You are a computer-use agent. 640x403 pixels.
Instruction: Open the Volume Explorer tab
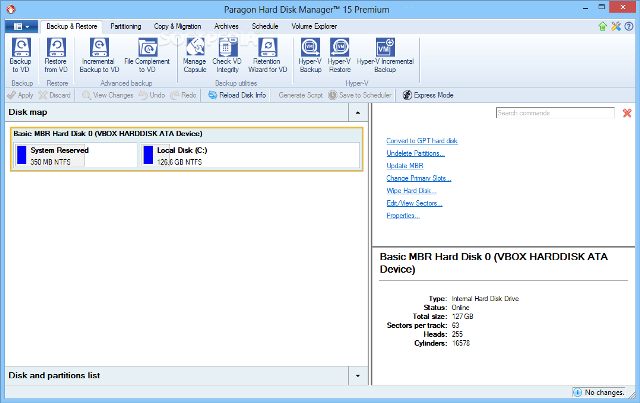click(314, 27)
